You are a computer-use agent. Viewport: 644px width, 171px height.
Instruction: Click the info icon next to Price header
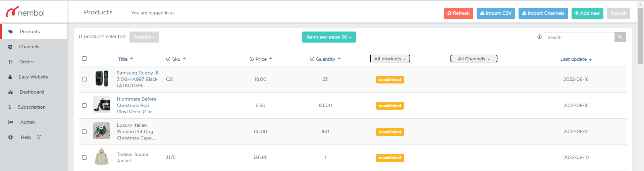(x=252, y=59)
